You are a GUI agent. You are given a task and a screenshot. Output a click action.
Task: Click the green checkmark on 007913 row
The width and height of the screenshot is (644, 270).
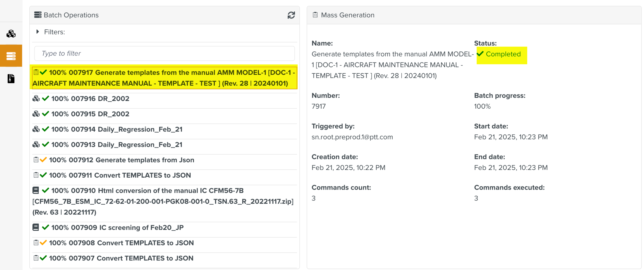46,145
